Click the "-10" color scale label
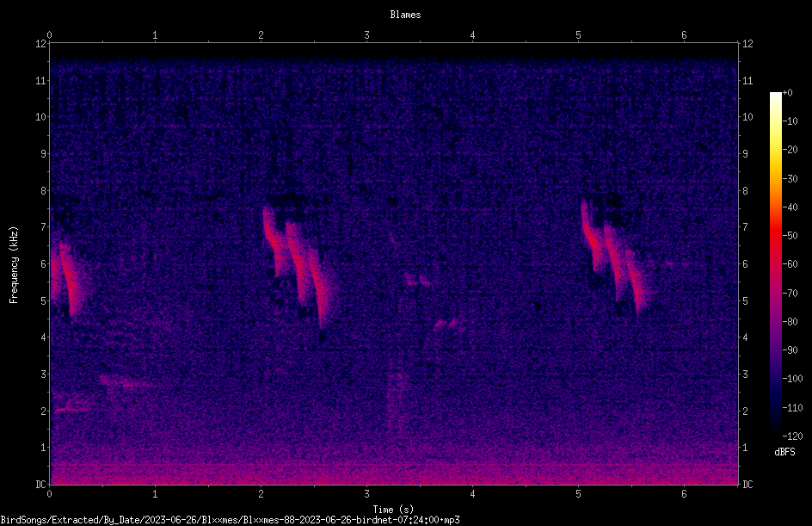The width and height of the screenshot is (812, 526). tap(790, 121)
